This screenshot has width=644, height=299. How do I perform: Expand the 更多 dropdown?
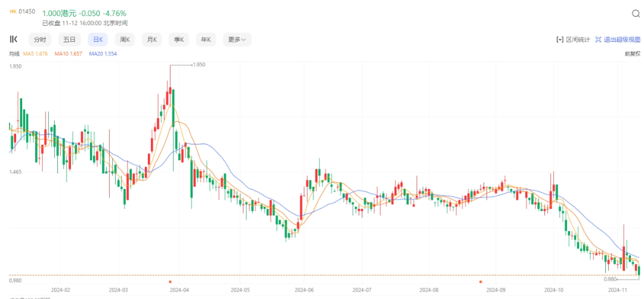point(237,40)
